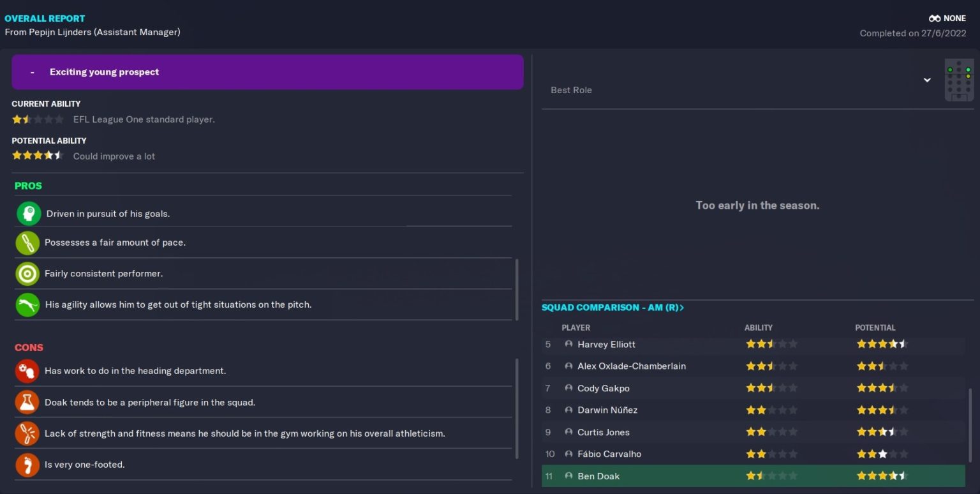The height and width of the screenshot is (494, 980).
Task: Open the Best Role dropdown arrow
Action: (x=927, y=80)
